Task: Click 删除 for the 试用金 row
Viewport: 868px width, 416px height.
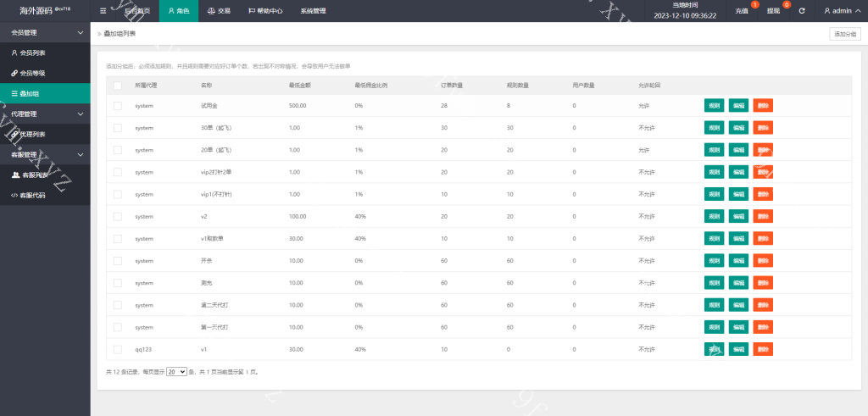Action: (x=763, y=106)
